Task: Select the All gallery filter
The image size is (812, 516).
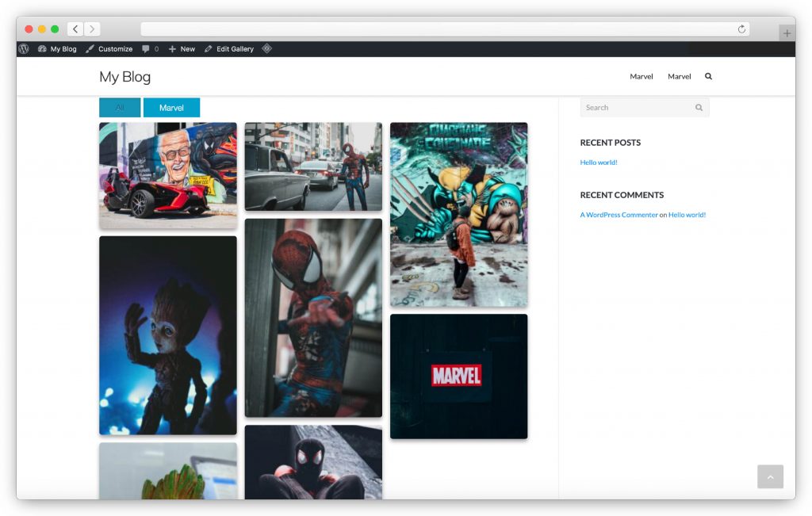Action: [120, 107]
